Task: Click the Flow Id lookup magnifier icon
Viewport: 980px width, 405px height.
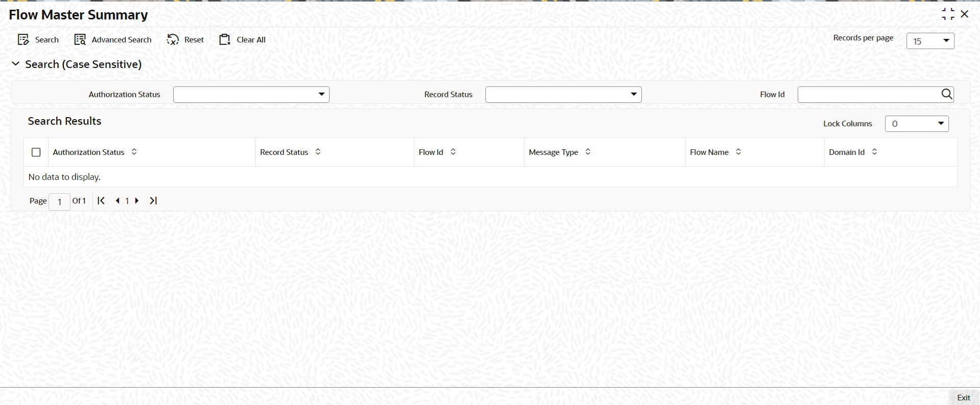Action: tap(947, 94)
